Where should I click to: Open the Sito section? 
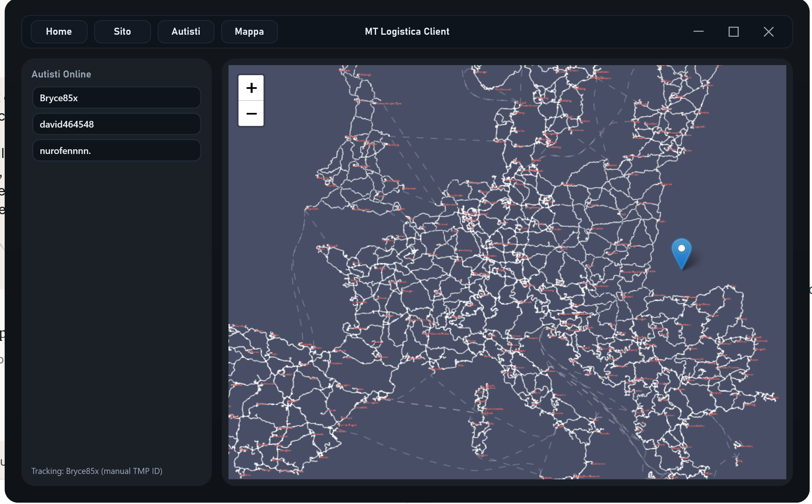(122, 31)
